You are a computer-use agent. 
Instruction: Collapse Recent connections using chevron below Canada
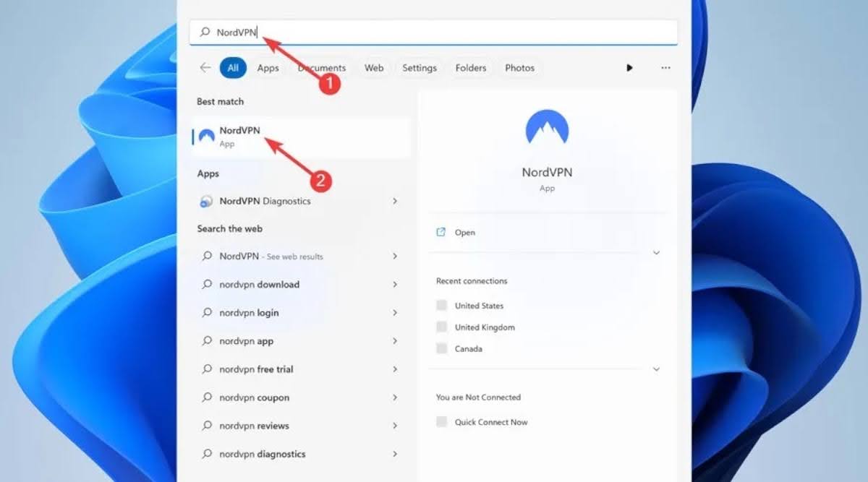[x=656, y=369]
